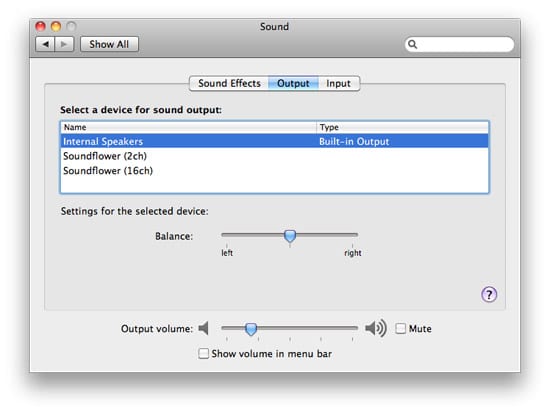Click in the search field
The image size is (550, 413).
[460, 44]
